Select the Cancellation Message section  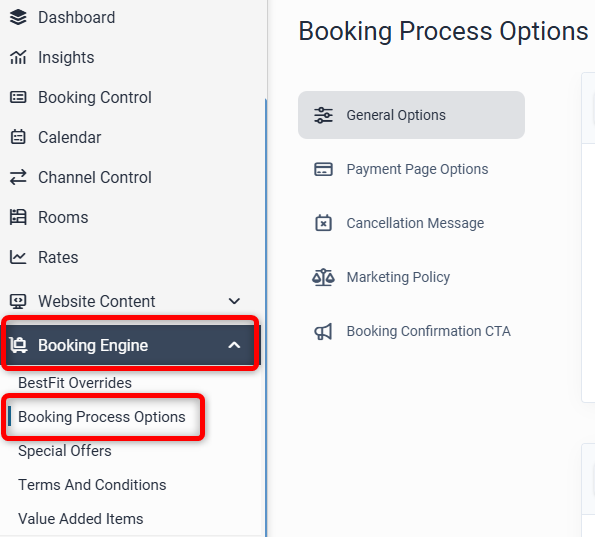point(411,223)
